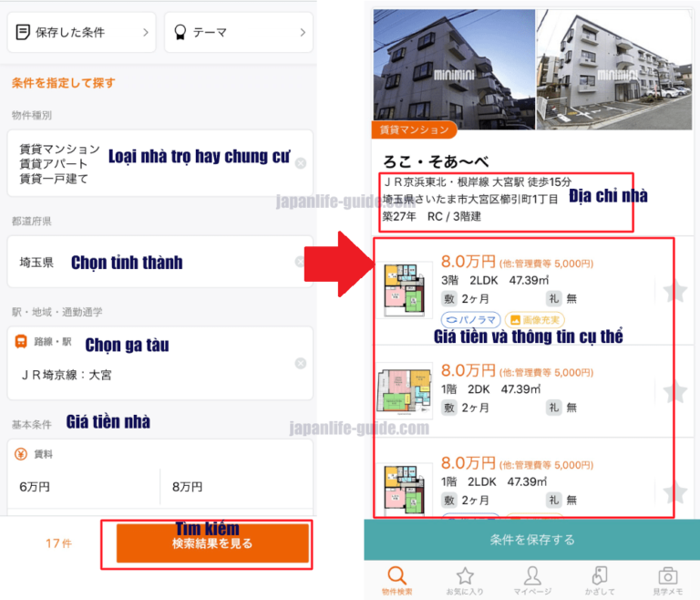
Task: Click 敷 deposit badge in 3階 listing
Action: [449, 298]
